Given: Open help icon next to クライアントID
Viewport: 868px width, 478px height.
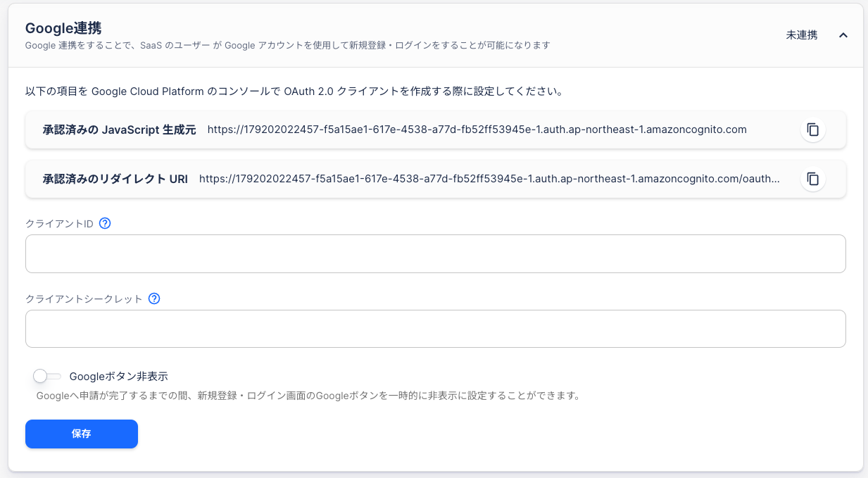Looking at the screenshot, I should pos(105,223).
